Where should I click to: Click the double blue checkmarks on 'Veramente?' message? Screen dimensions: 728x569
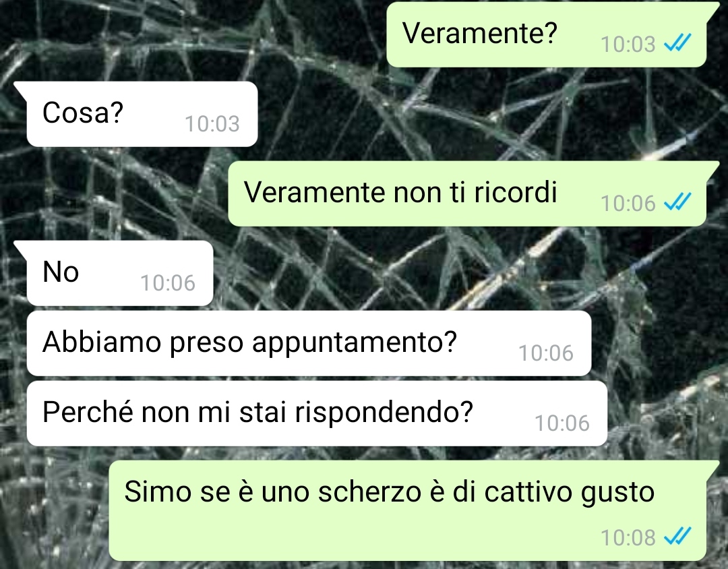(x=678, y=43)
